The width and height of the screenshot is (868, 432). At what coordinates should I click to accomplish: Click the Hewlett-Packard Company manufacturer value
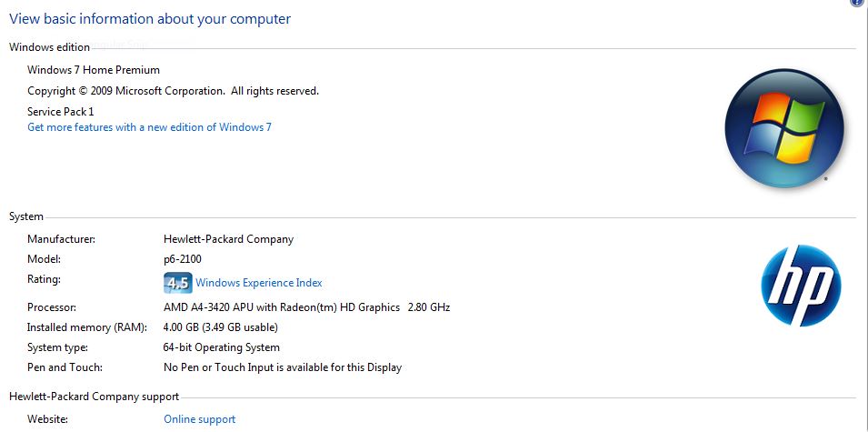tap(229, 239)
